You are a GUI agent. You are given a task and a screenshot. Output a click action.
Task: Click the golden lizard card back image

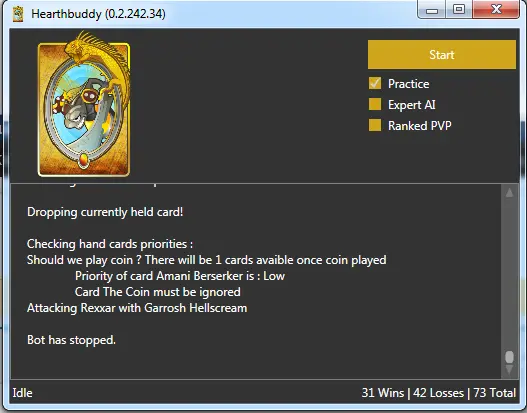84,104
